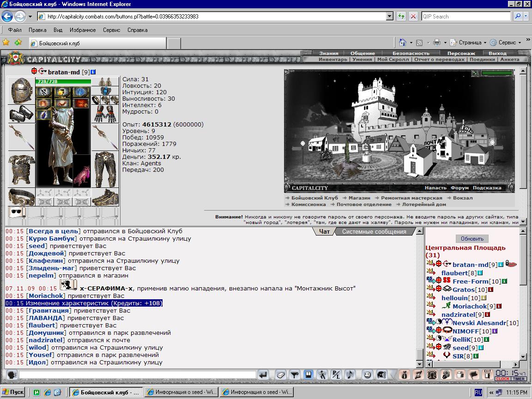The width and height of the screenshot is (532, 399).
Task: Open info for Gratos in player list
Action: [490, 290]
